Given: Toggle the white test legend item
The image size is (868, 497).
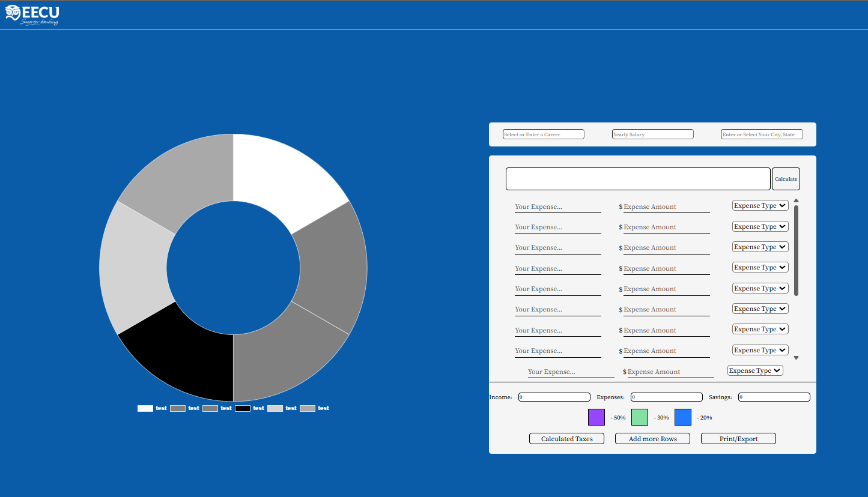Looking at the screenshot, I should [x=152, y=408].
